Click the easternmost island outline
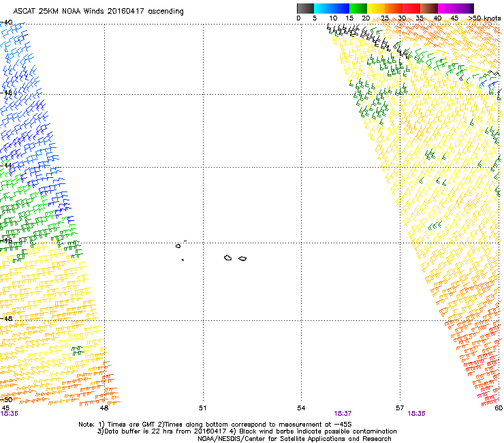 (242, 258)
